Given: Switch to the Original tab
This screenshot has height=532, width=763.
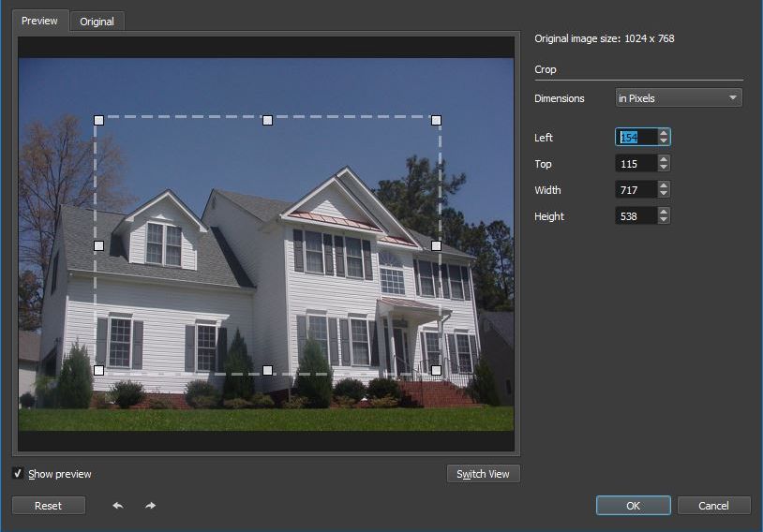Looking at the screenshot, I should (x=97, y=22).
